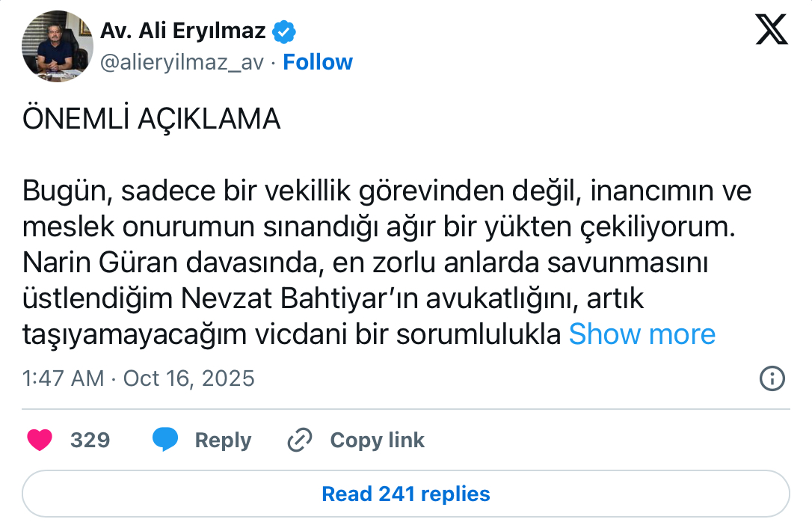The width and height of the screenshot is (812, 531).
Task: Click the 329 likes count
Action: 90,441
